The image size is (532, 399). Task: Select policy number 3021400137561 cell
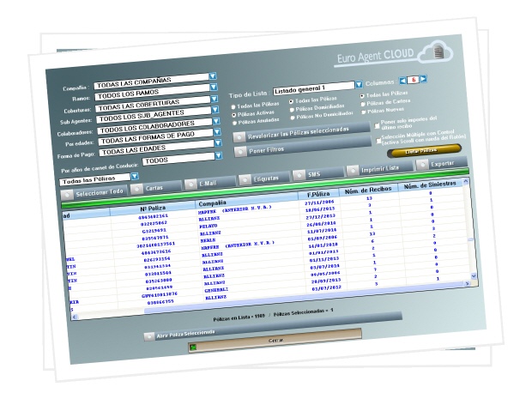[x=155, y=245]
